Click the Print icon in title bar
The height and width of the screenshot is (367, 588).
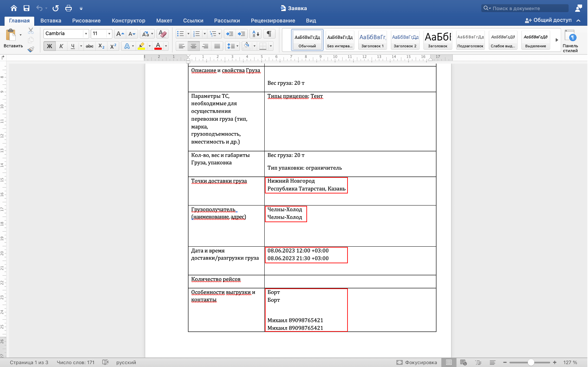[69, 8]
